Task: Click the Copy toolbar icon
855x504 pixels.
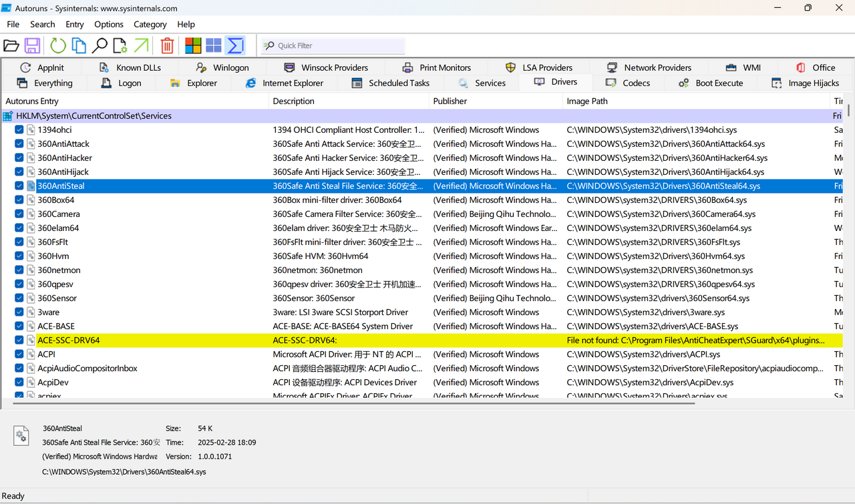Action: [x=79, y=45]
